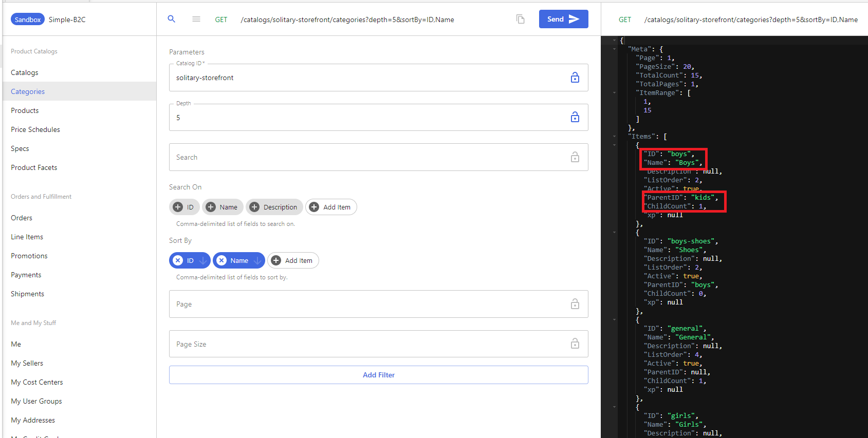Copy the request URL using copy icon

click(x=521, y=19)
